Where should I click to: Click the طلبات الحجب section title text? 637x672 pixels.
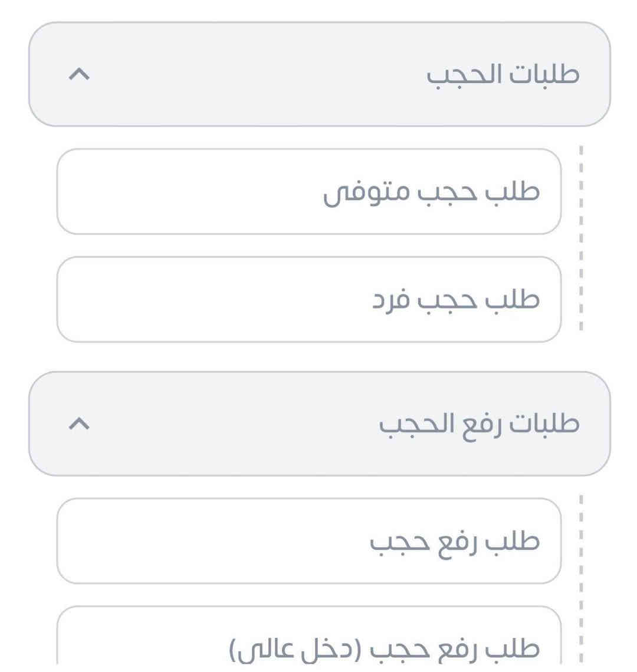[x=503, y=75]
